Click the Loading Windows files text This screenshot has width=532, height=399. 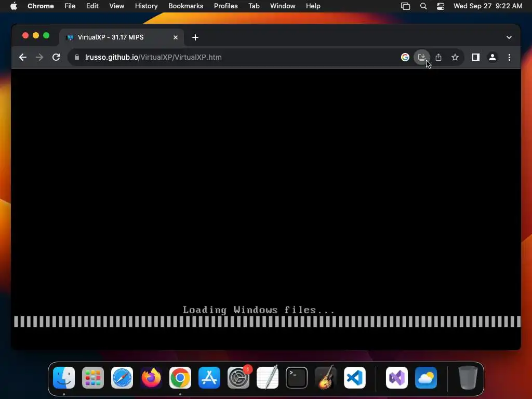point(259,310)
